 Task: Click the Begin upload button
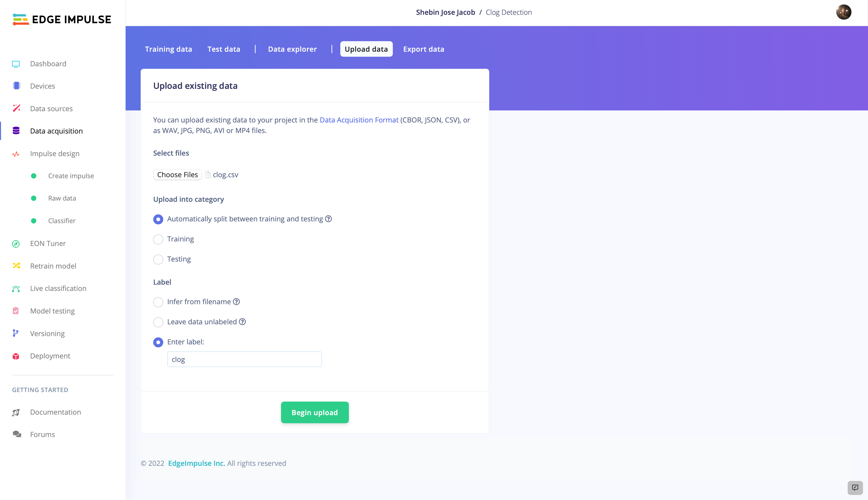tap(315, 412)
